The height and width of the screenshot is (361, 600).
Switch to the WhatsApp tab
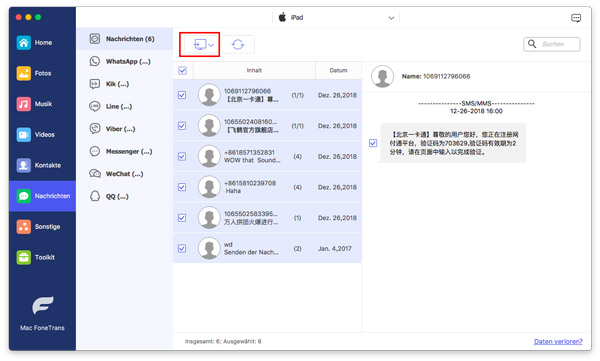tap(125, 61)
